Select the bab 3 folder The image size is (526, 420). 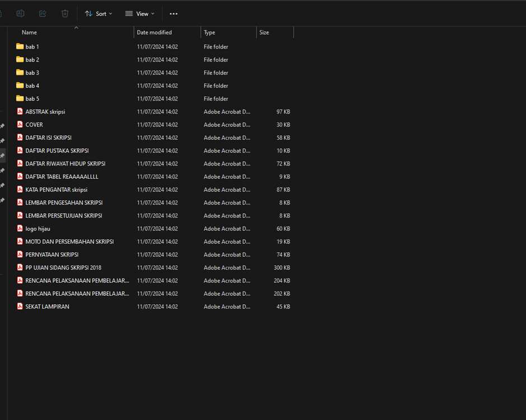32,73
